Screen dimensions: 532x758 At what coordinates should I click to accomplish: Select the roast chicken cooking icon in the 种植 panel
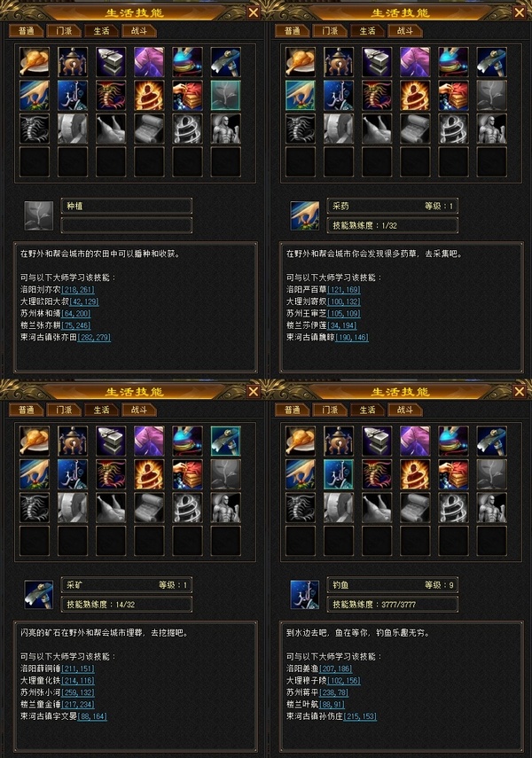point(35,62)
